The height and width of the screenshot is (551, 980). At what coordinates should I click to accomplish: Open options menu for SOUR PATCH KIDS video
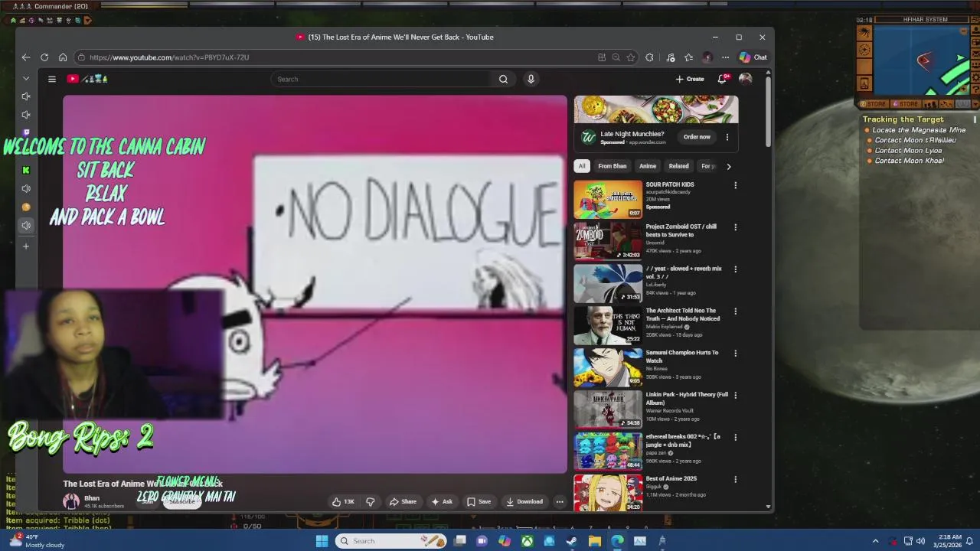(x=735, y=185)
